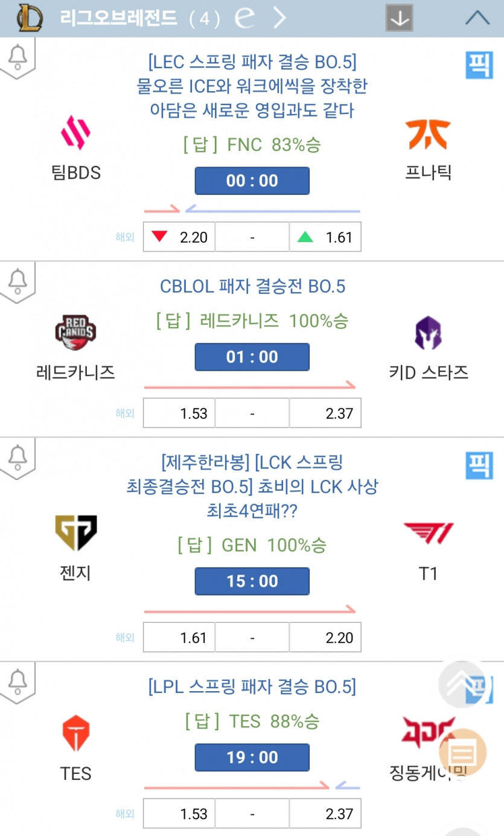Toggle the alert bell for TES match
Image resolution: width=504 pixels, height=836 pixels.
point(18,680)
